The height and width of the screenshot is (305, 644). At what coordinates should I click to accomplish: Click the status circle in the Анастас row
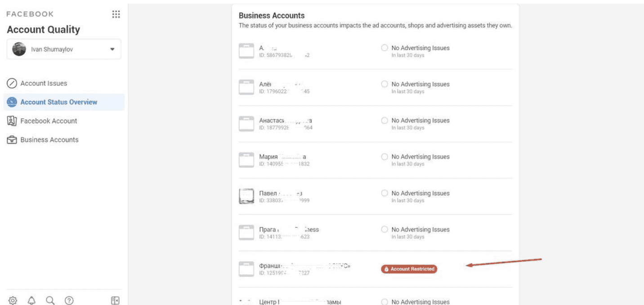pos(385,121)
